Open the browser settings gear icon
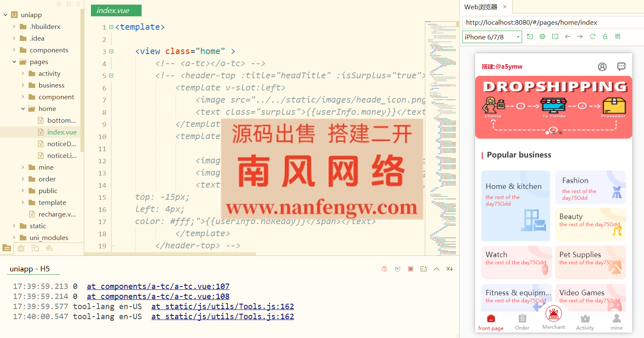This screenshot has width=644, height=338. click(542, 36)
